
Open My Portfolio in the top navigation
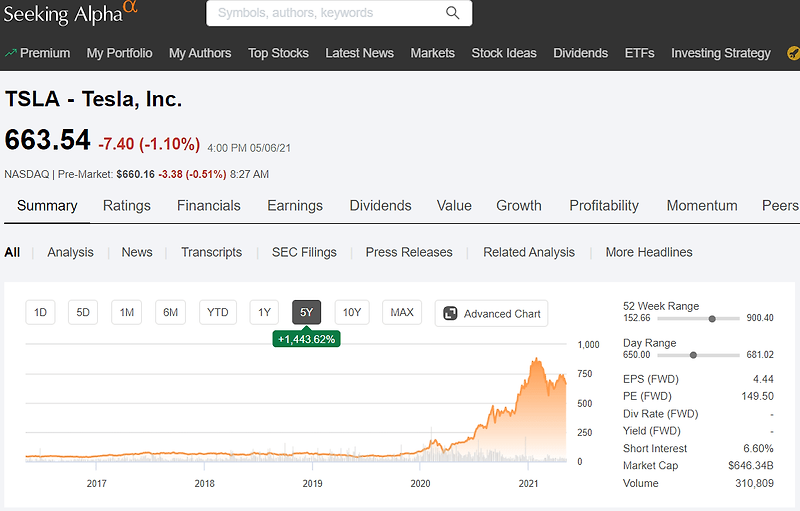click(119, 53)
